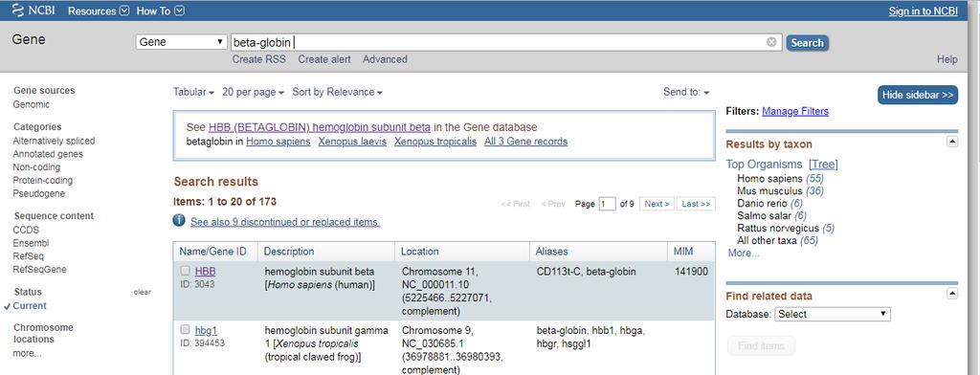
Task: Click the page number input field
Action: pos(607,204)
